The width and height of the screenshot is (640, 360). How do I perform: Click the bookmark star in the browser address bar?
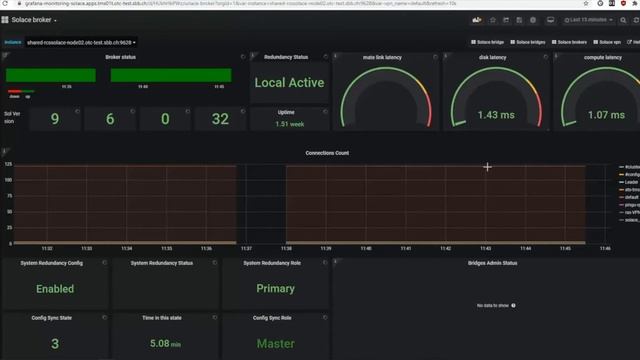click(x=586, y=3)
